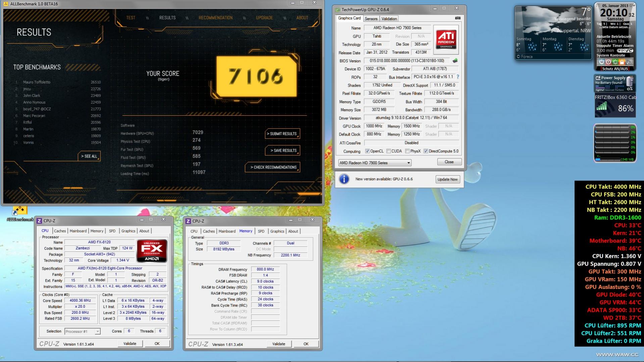Open the SPD tab in the Memory CPU-Z window
Viewport: 644px width, 362px height.
(x=261, y=231)
